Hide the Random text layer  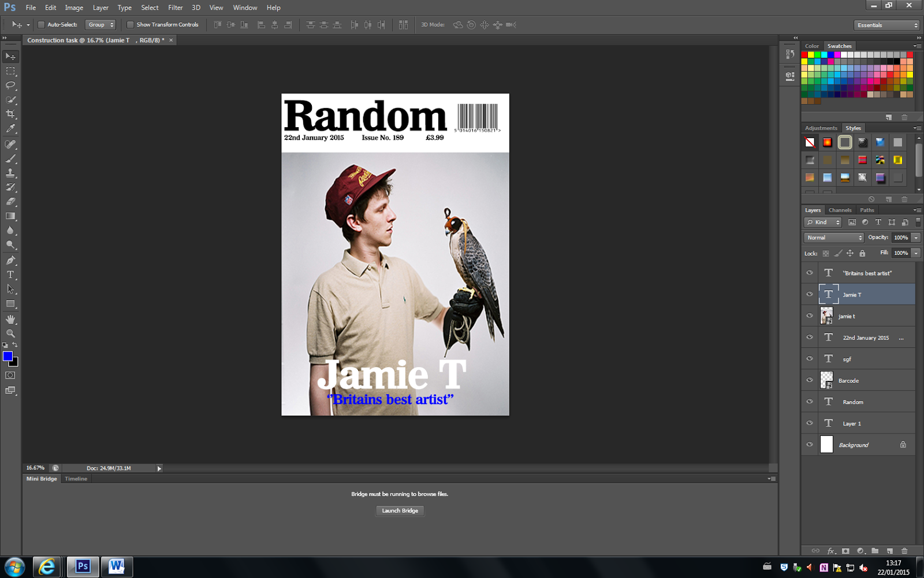click(x=810, y=402)
